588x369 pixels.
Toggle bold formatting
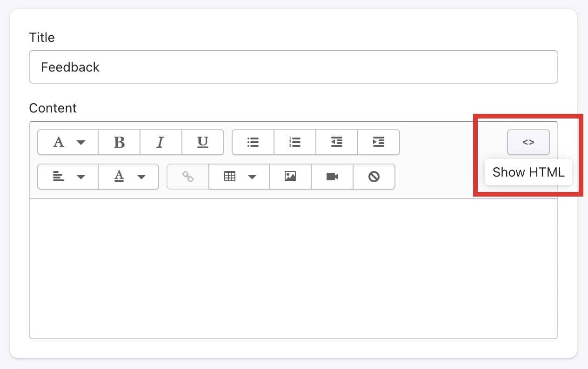click(x=119, y=142)
